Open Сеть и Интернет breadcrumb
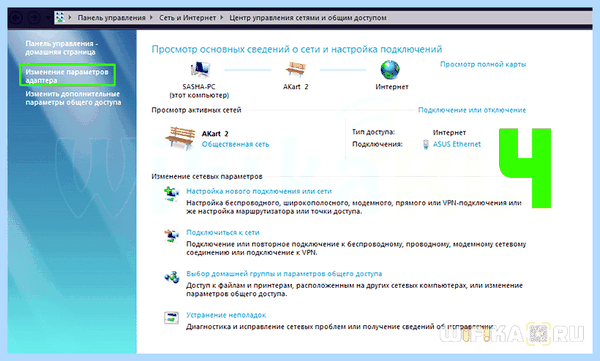The height and width of the screenshot is (361, 600). pyautogui.click(x=188, y=18)
